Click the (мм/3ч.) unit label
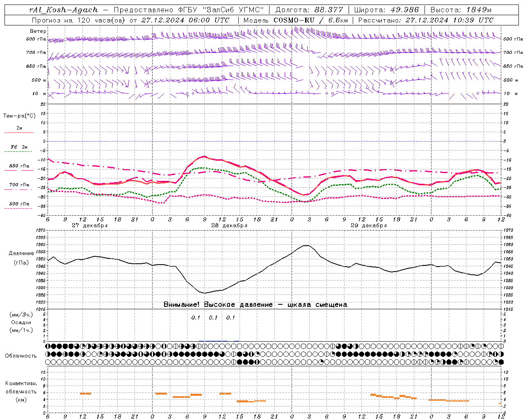Screen dimensions: 525x420 21,315
